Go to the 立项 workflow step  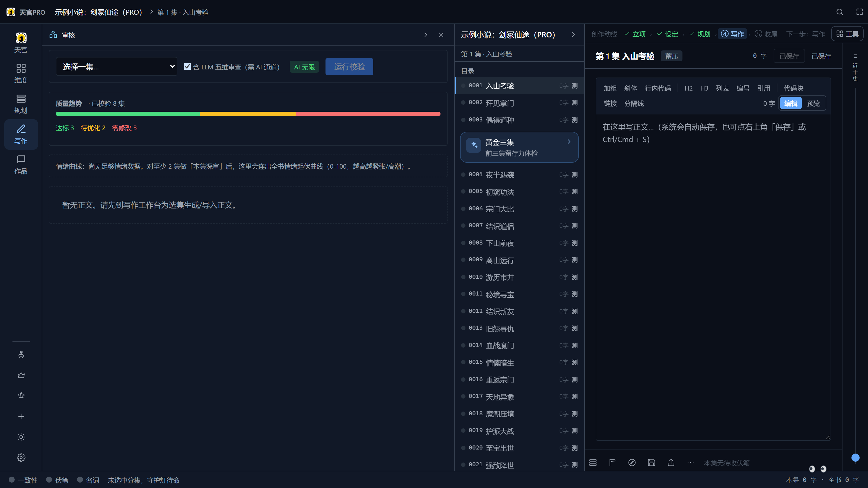pyautogui.click(x=635, y=34)
